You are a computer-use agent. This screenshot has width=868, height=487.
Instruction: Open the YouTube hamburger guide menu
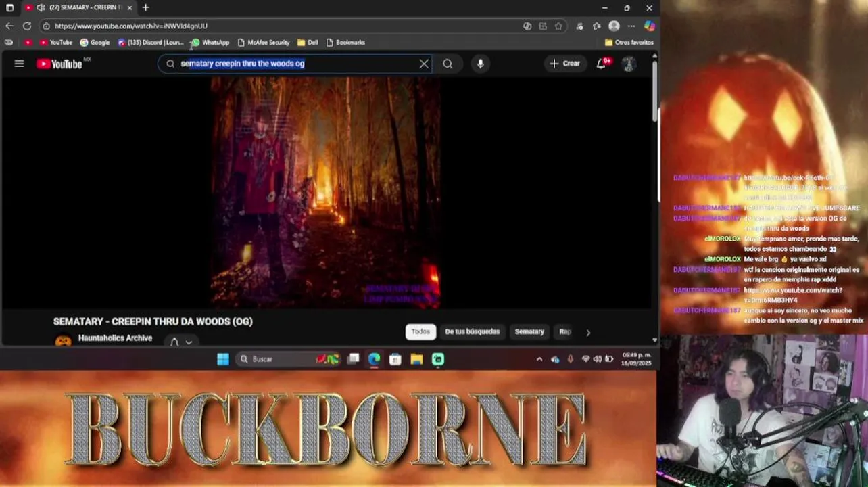pos(19,64)
